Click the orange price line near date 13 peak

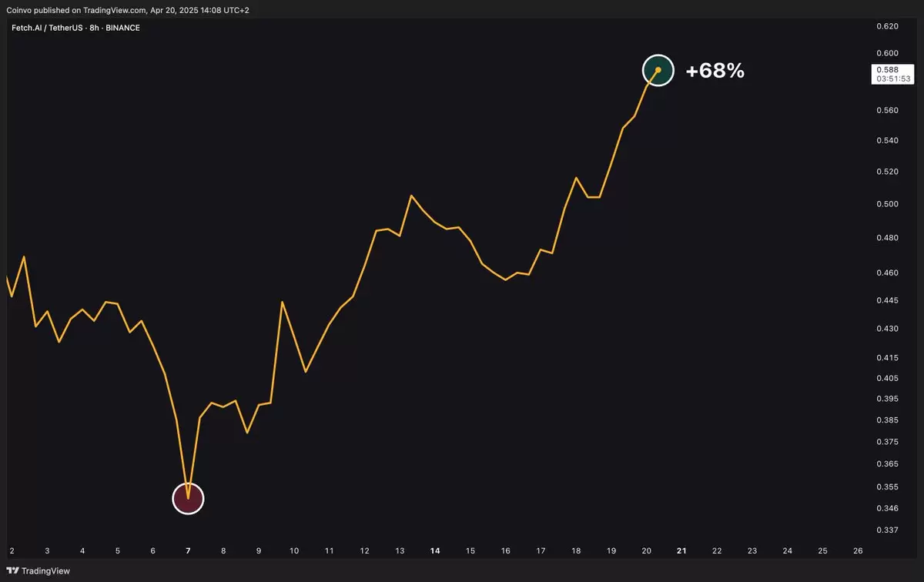point(411,196)
